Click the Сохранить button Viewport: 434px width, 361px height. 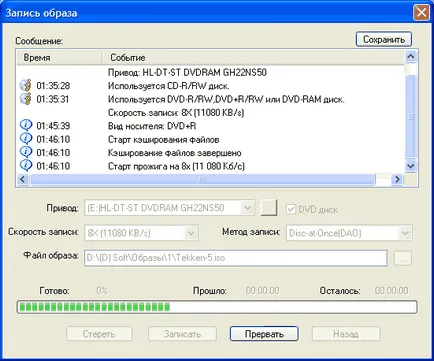pos(384,39)
